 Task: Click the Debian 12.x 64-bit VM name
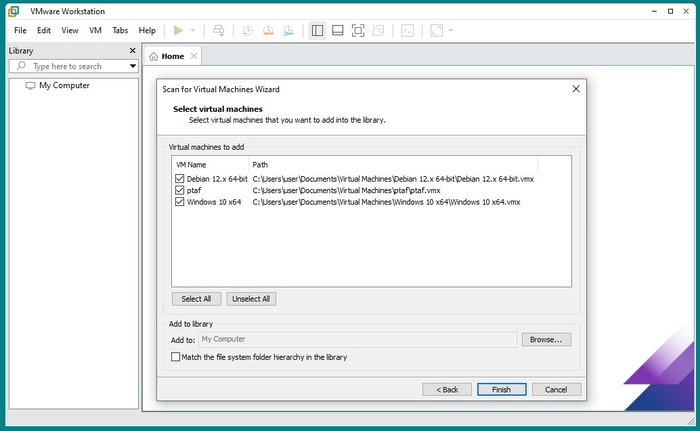coord(217,179)
